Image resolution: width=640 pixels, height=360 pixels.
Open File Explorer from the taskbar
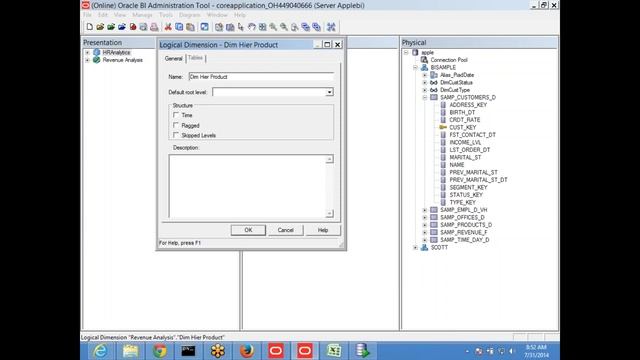click(x=130, y=351)
